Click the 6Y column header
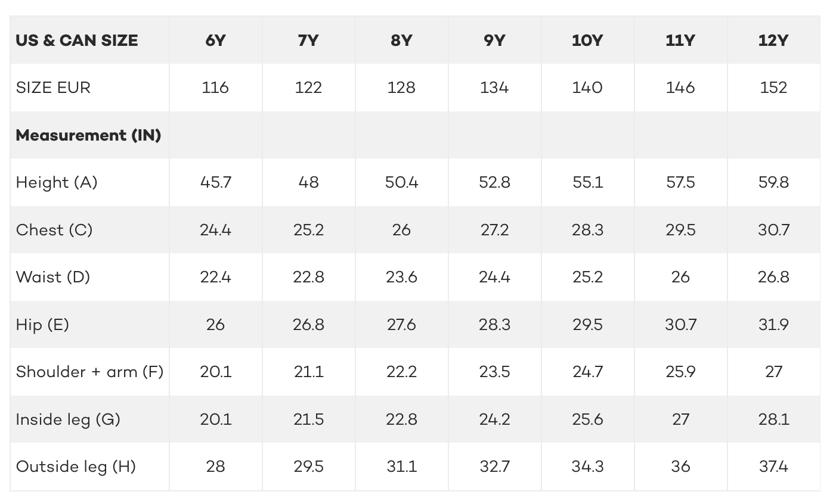 pyautogui.click(x=215, y=41)
